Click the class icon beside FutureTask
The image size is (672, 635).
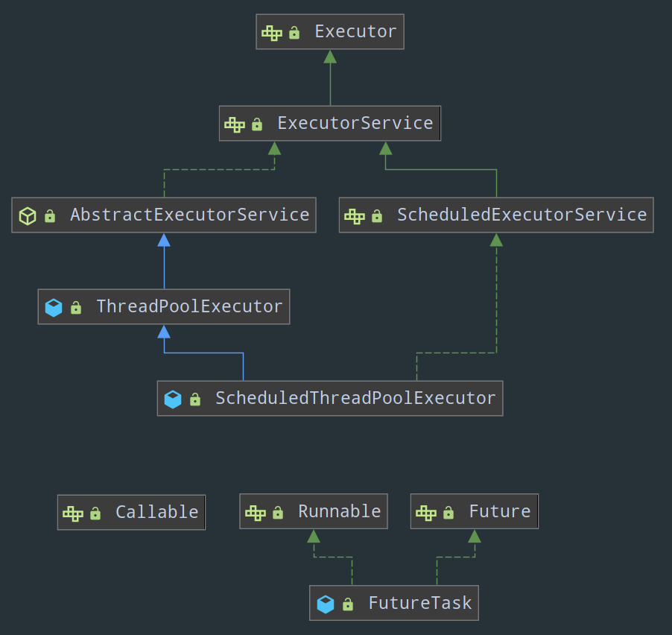(x=326, y=604)
